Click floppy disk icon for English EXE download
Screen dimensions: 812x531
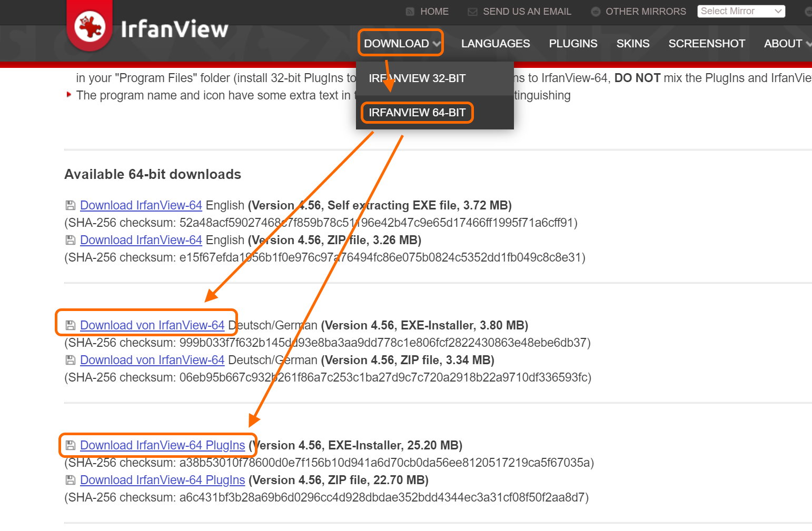(x=70, y=205)
